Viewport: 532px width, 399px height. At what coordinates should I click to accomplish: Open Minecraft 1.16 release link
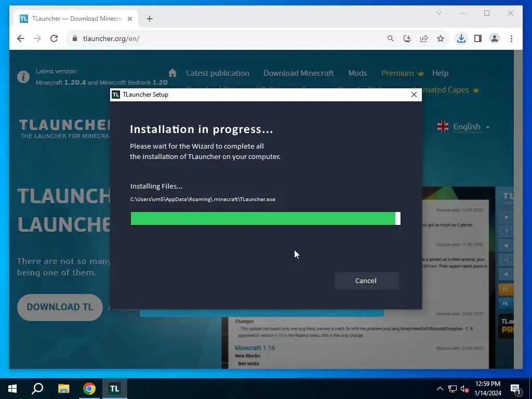tap(255, 348)
